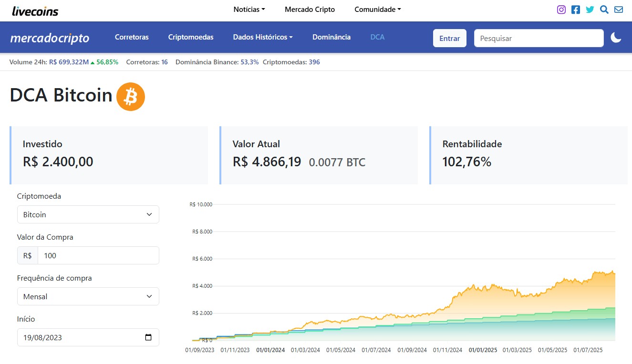The image size is (632, 364).
Task: Open the Facebook icon link
Action: coord(576,10)
